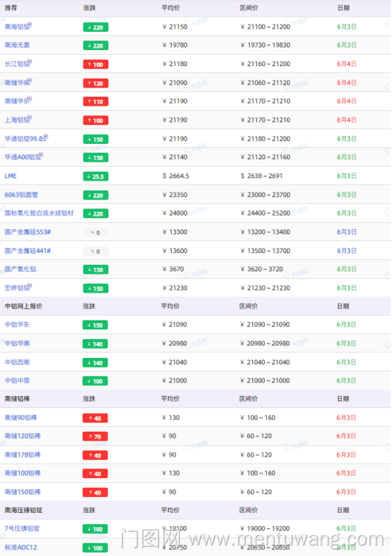Click the small badge icon beside 长江铝锭

(30, 62)
